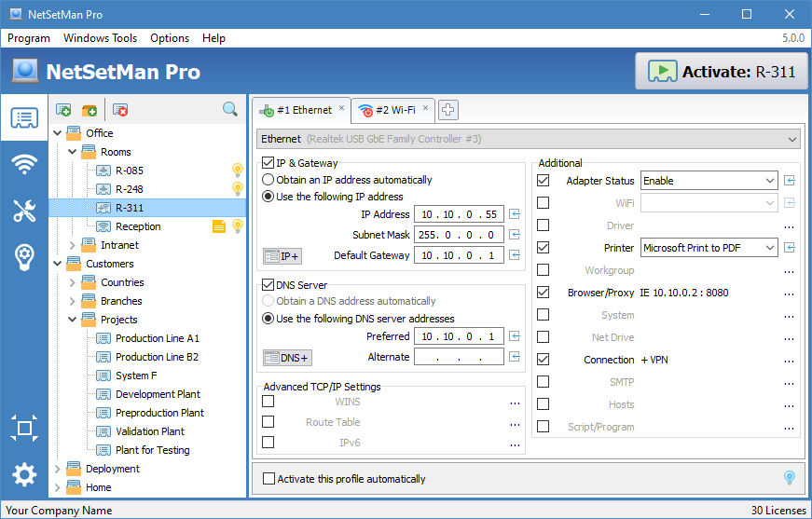This screenshot has width=812, height=519.
Task: Expand the Intranet group
Action: 73,245
